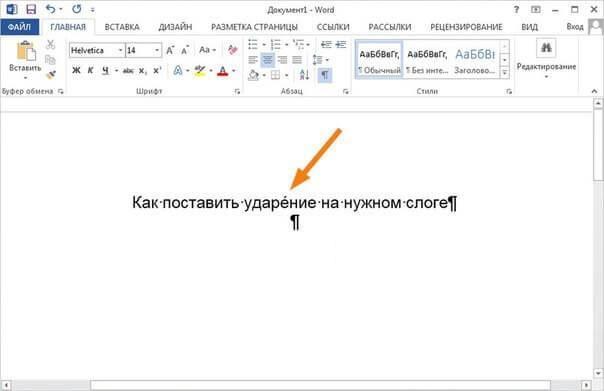Click the Save icon in quick access toolbar
604x391 pixels.
[x=31, y=9]
